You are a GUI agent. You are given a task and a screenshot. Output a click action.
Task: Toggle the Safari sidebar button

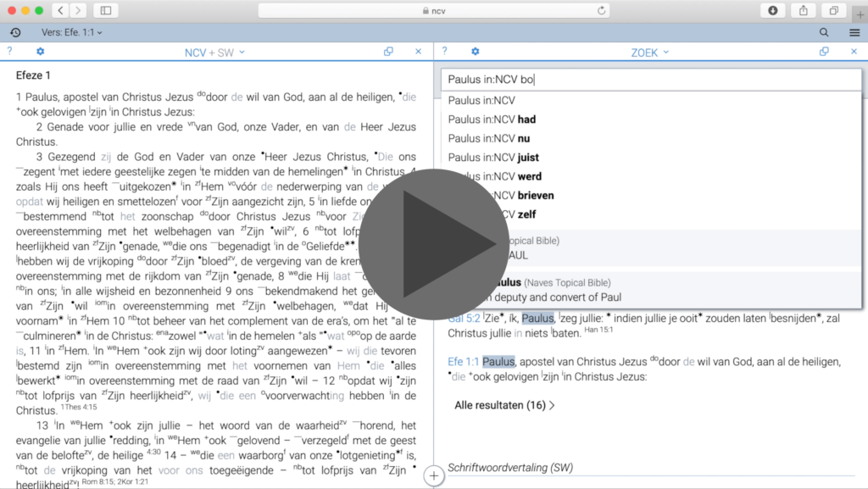point(106,10)
